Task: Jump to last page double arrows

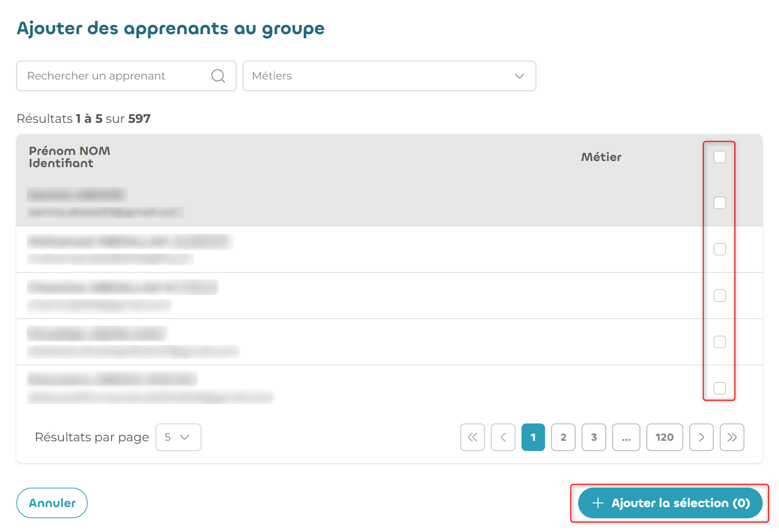Action: coord(732,437)
